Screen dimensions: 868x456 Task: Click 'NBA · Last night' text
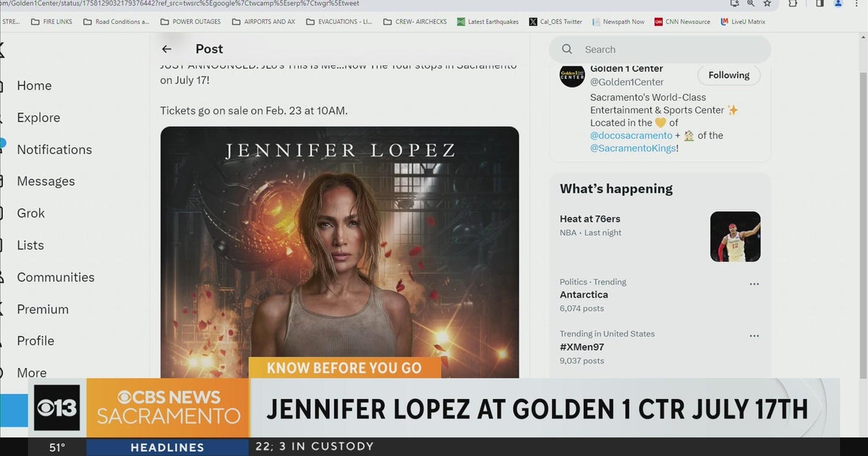click(590, 232)
